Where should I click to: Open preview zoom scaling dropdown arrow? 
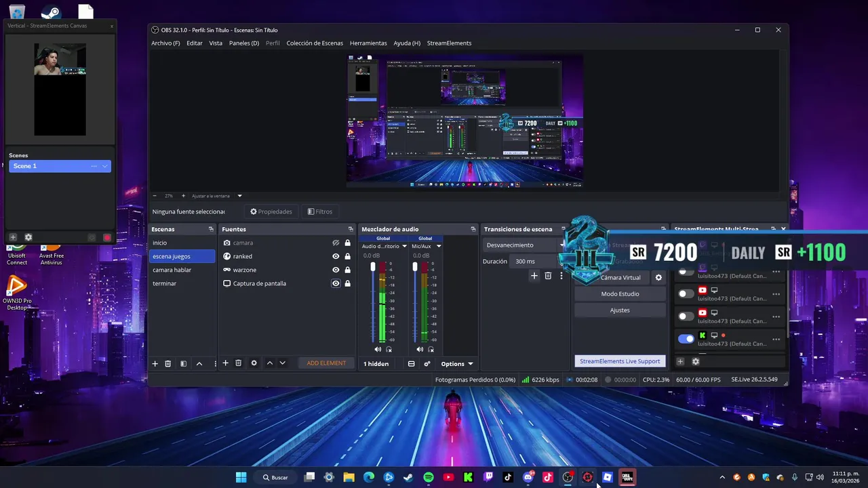click(239, 196)
